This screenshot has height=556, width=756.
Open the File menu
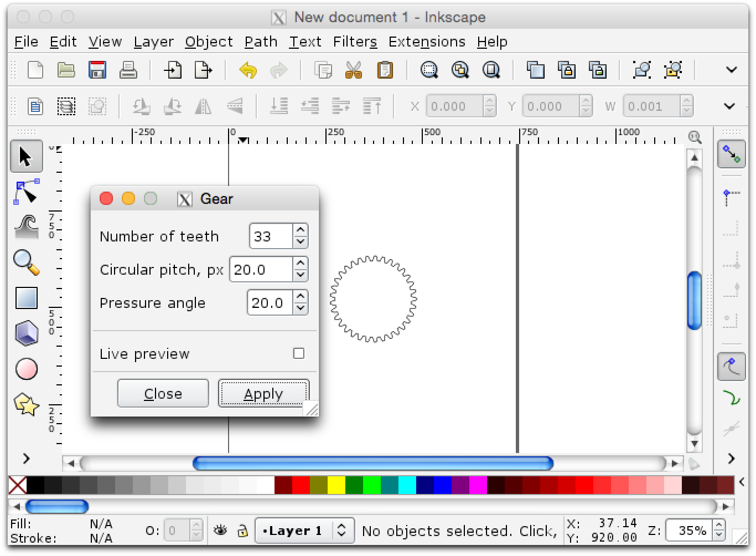click(26, 42)
